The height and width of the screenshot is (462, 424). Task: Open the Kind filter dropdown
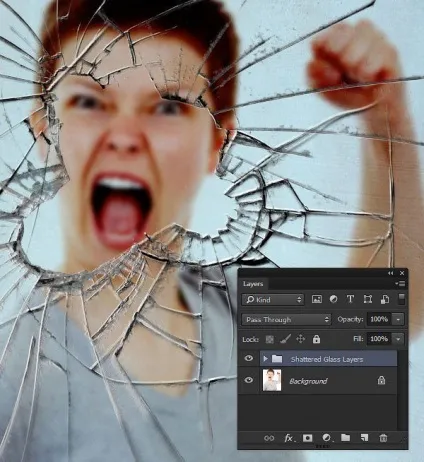coord(273,300)
